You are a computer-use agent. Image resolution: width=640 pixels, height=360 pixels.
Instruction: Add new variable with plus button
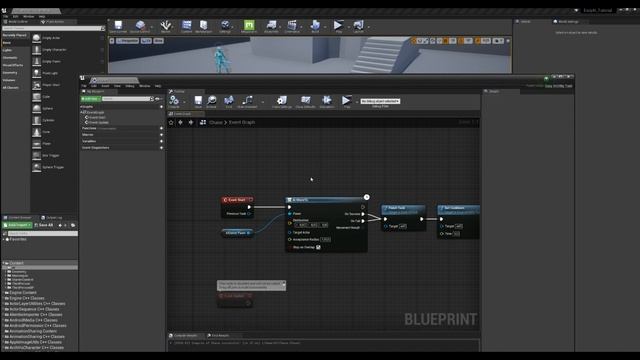(x=161, y=141)
